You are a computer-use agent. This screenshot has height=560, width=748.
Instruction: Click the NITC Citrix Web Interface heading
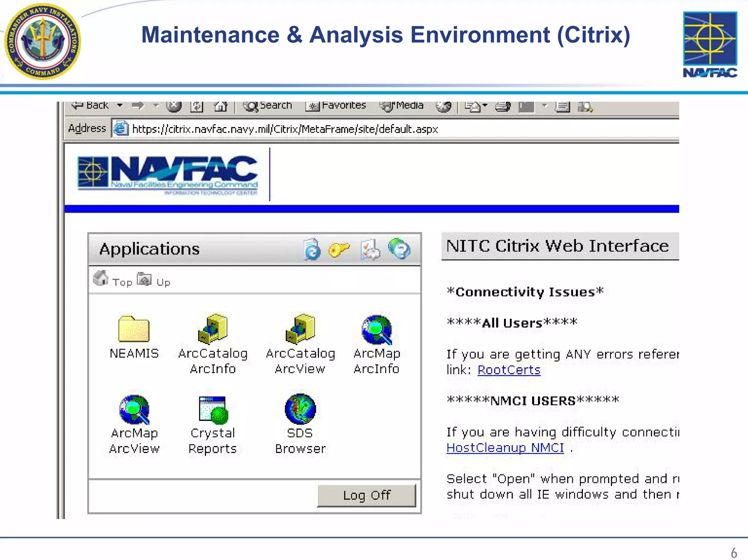[557, 246]
